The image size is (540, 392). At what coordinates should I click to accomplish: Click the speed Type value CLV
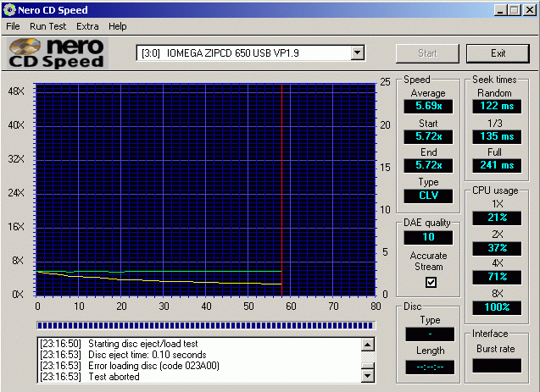(428, 196)
